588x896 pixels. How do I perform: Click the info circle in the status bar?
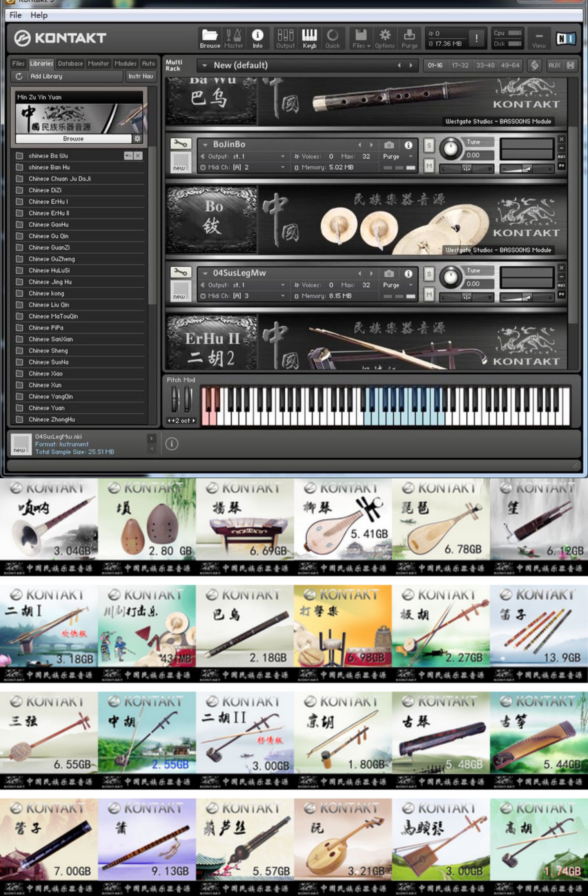coord(171,444)
